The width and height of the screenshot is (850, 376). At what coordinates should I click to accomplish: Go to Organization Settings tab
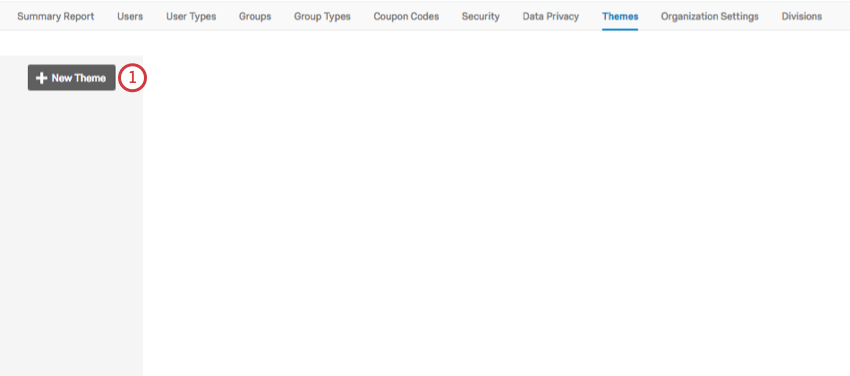click(710, 16)
